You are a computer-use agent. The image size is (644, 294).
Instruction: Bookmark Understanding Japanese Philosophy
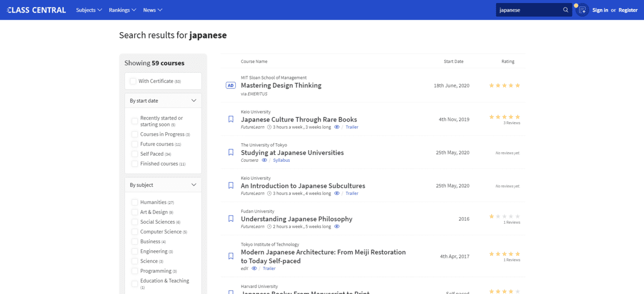(231, 219)
